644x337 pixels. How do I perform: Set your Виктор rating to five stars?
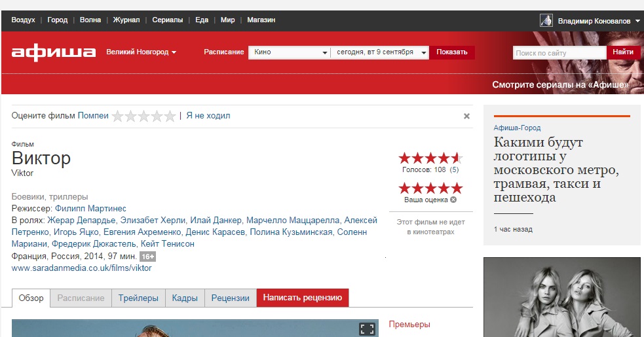click(x=457, y=188)
